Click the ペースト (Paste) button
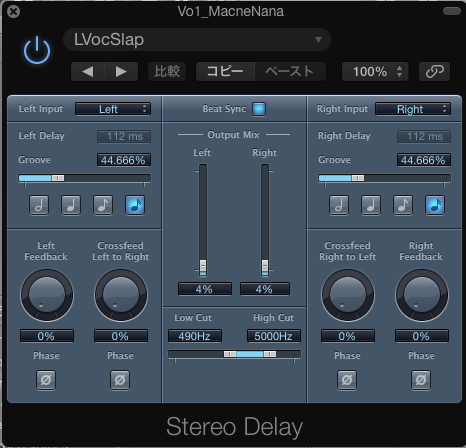The width and height of the screenshot is (466, 448). (290, 71)
